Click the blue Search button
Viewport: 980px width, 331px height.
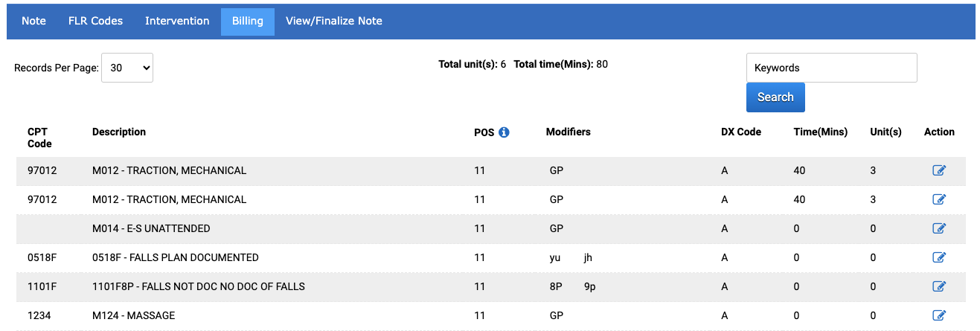[x=775, y=97]
